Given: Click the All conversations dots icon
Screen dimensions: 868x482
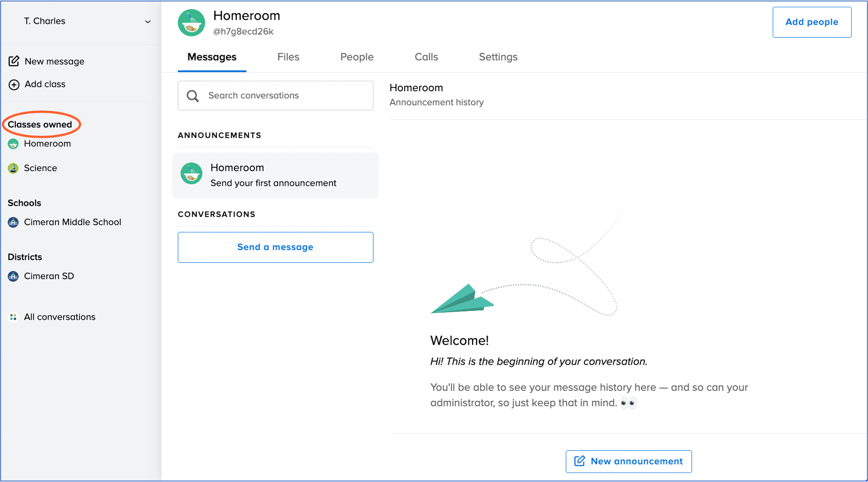Looking at the screenshot, I should coord(13,317).
